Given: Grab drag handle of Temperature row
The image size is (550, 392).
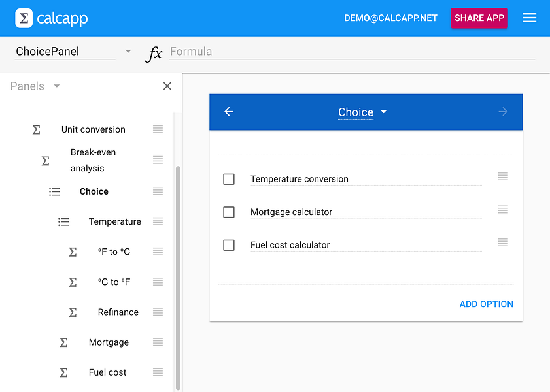Looking at the screenshot, I should 158,221.
